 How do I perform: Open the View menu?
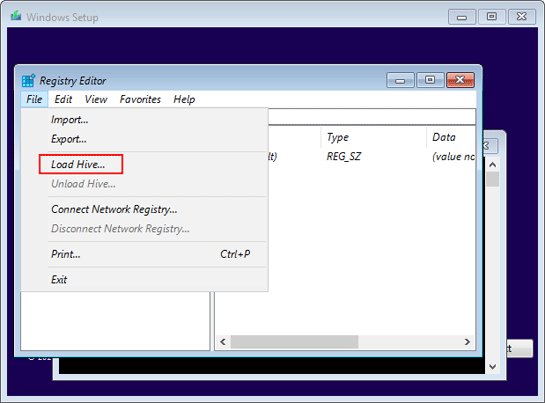pos(96,99)
